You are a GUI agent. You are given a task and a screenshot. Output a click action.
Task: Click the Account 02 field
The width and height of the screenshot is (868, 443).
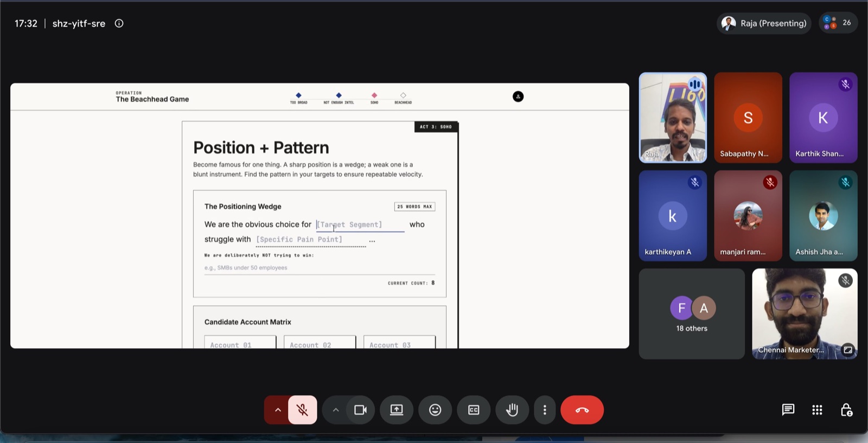click(320, 343)
